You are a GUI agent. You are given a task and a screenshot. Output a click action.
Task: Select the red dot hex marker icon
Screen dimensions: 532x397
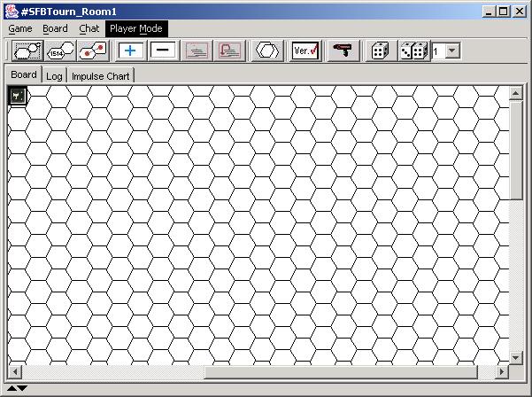93,51
